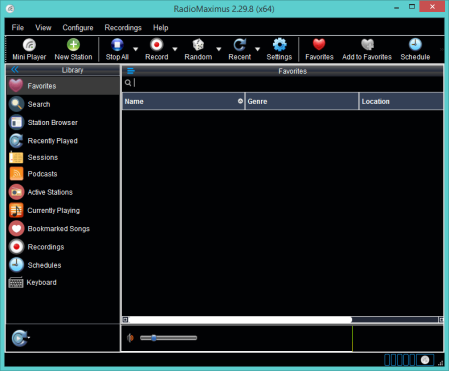Open Station Browser in the sidebar
The image size is (449, 371).
click(x=63, y=122)
